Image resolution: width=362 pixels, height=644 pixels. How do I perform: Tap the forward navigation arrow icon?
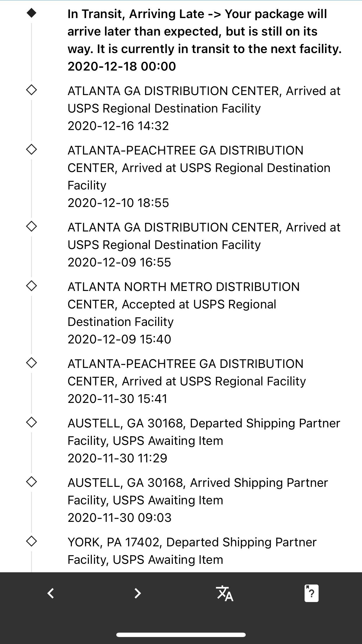pos(138,593)
